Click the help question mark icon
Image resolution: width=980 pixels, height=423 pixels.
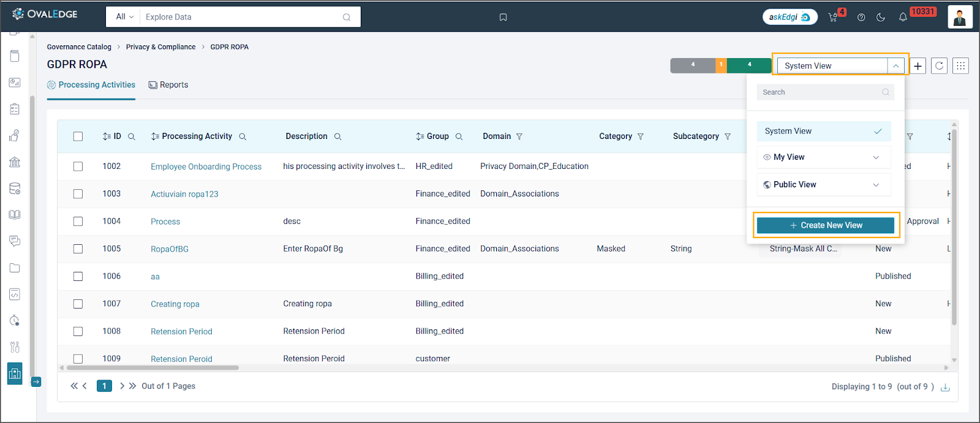[861, 17]
